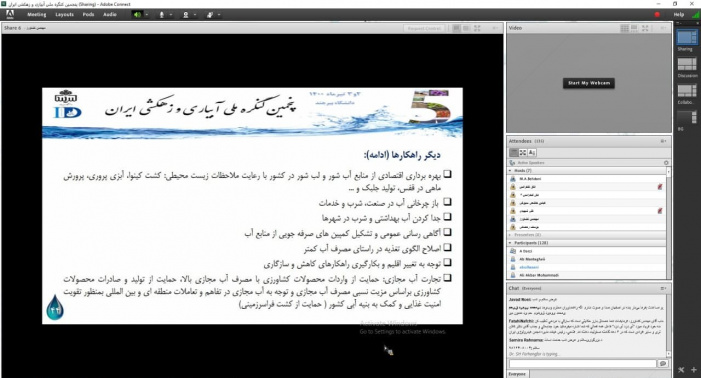Screen dimensions: 701x378
Task: Open the Share pod options menu
Action: pos(495,28)
